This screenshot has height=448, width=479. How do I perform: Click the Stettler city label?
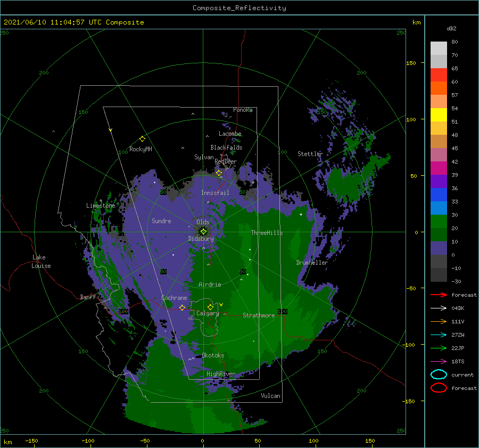pos(310,154)
